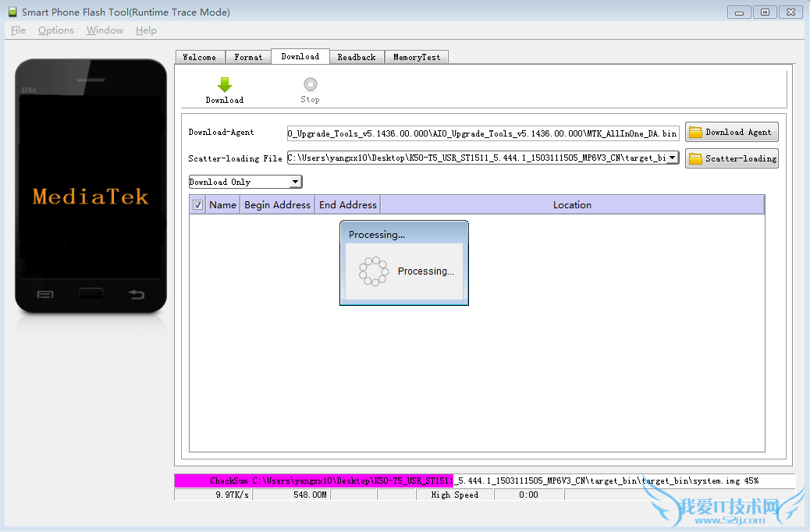Click the Stop icon

pos(310,83)
